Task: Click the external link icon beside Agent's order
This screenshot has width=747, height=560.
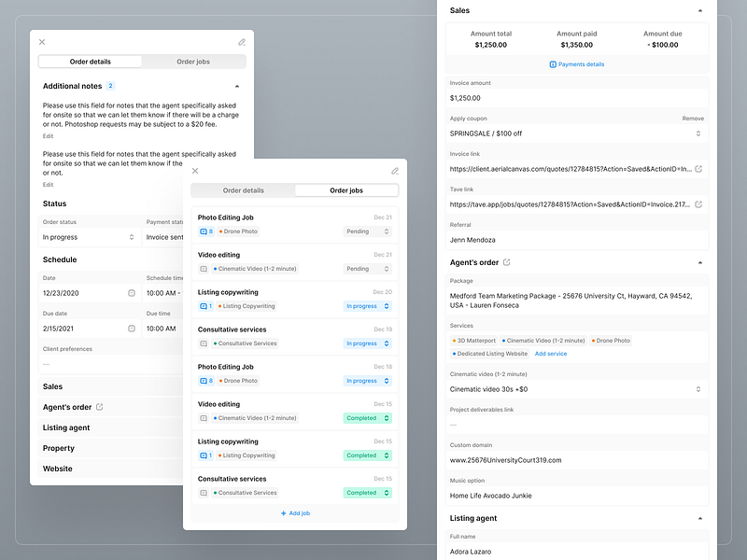Action: click(x=100, y=407)
